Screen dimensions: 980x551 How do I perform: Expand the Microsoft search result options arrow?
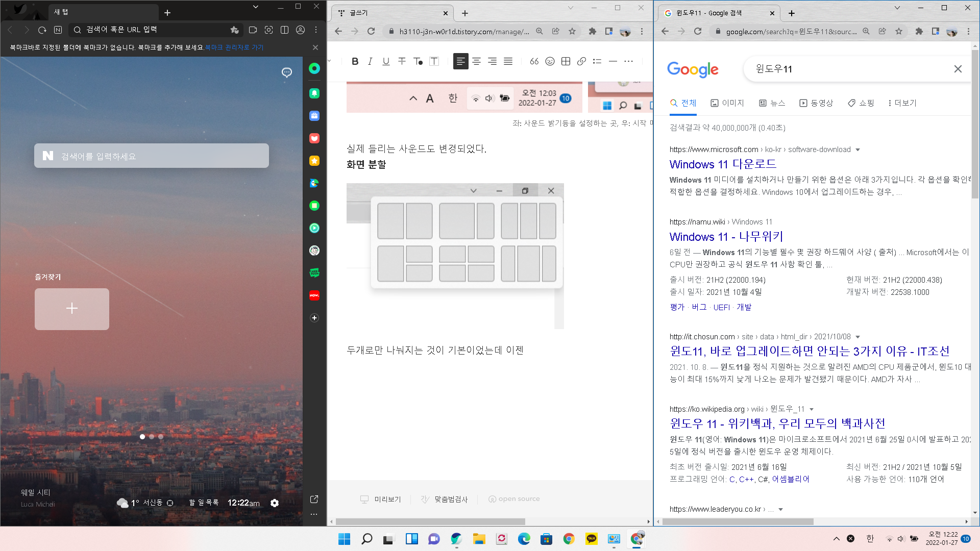click(x=857, y=150)
